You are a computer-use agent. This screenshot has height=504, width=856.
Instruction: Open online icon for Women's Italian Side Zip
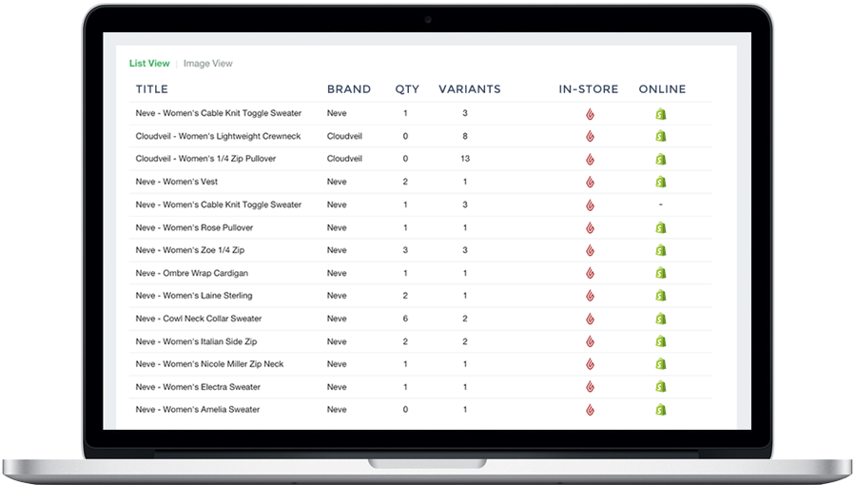661,341
